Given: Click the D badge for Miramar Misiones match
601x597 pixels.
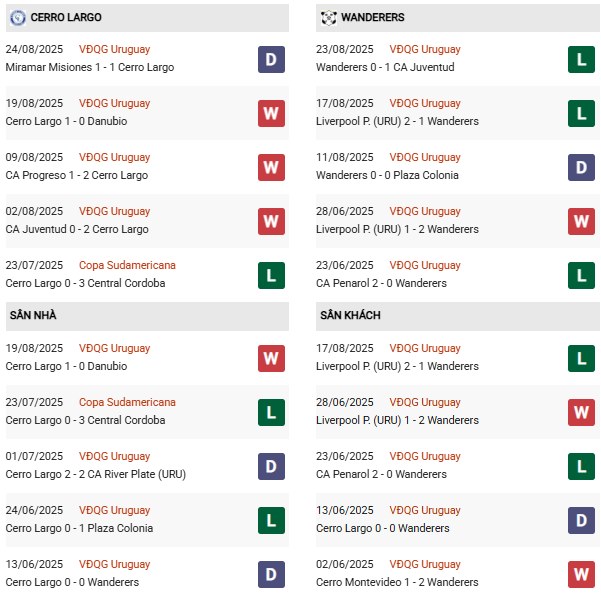Looking at the screenshot, I should (x=271, y=59).
